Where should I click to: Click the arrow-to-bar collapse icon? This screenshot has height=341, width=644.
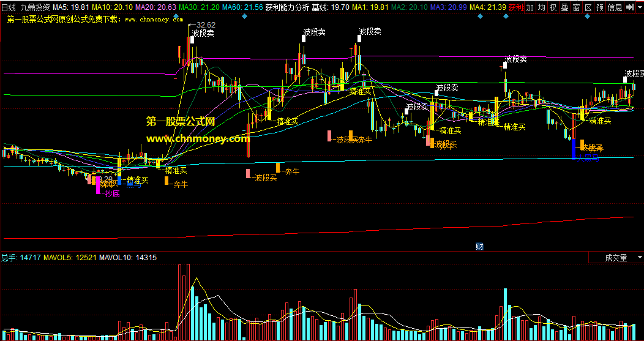(630, 7)
